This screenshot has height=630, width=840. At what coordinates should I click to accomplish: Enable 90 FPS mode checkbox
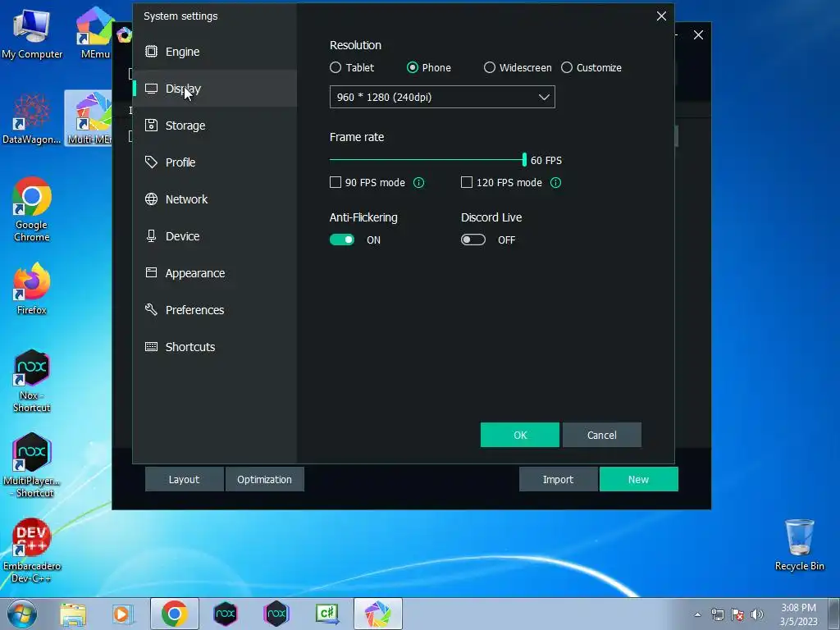point(336,182)
